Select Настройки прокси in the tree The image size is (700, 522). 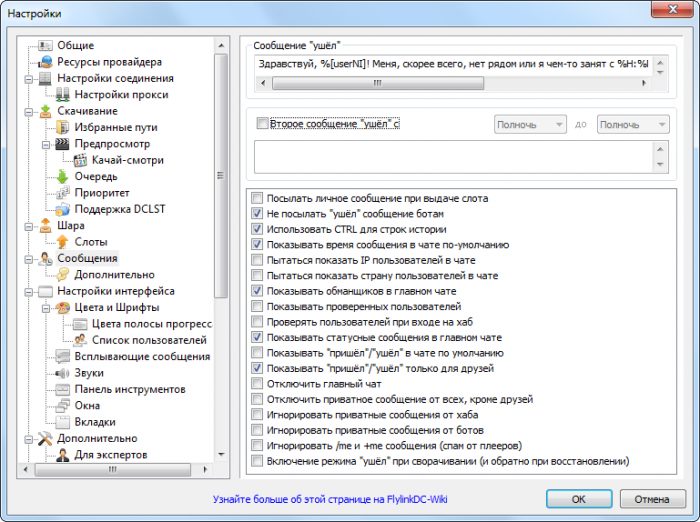click(x=121, y=95)
